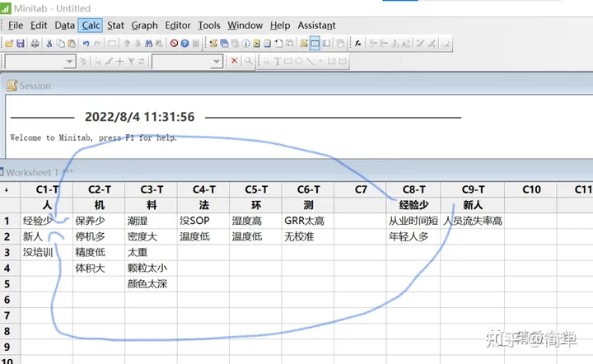Cut the selection with the scissors icon
This screenshot has height=364, width=593.
[49, 44]
